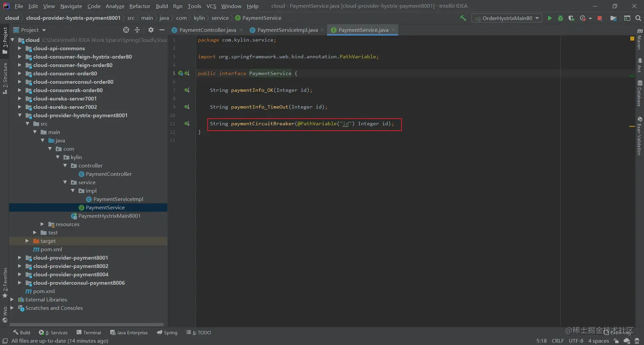The image size is (644, 345).
Task: Toggle the 1: Project tool window button
Action: tap(5, 41)
